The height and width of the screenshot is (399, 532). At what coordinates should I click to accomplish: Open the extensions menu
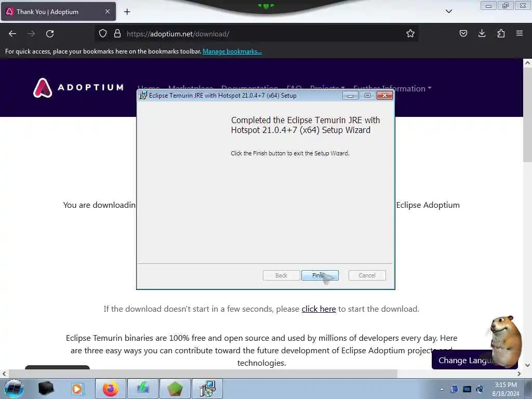tap(501, 34)
